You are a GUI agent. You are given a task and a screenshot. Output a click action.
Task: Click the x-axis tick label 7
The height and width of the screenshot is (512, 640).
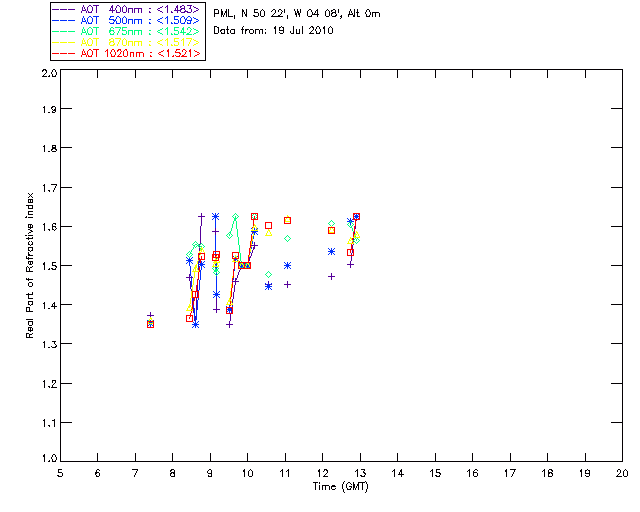(x=135, y=474)
